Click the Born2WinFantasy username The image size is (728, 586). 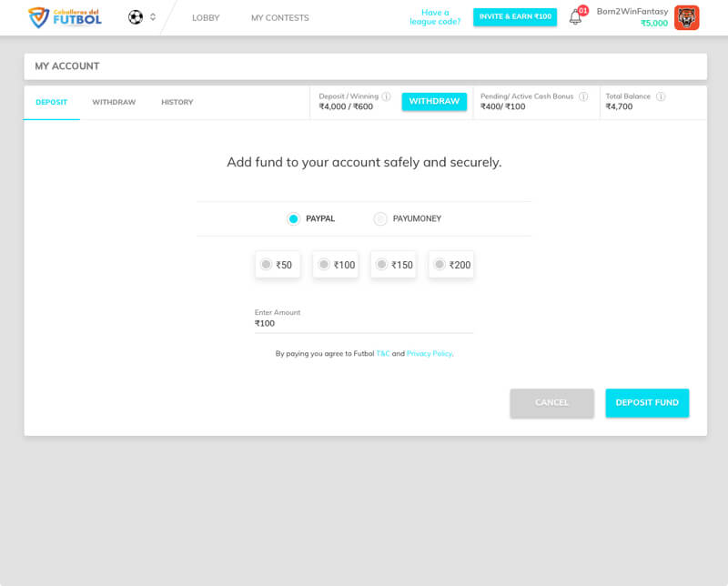[x=632, y=11]
